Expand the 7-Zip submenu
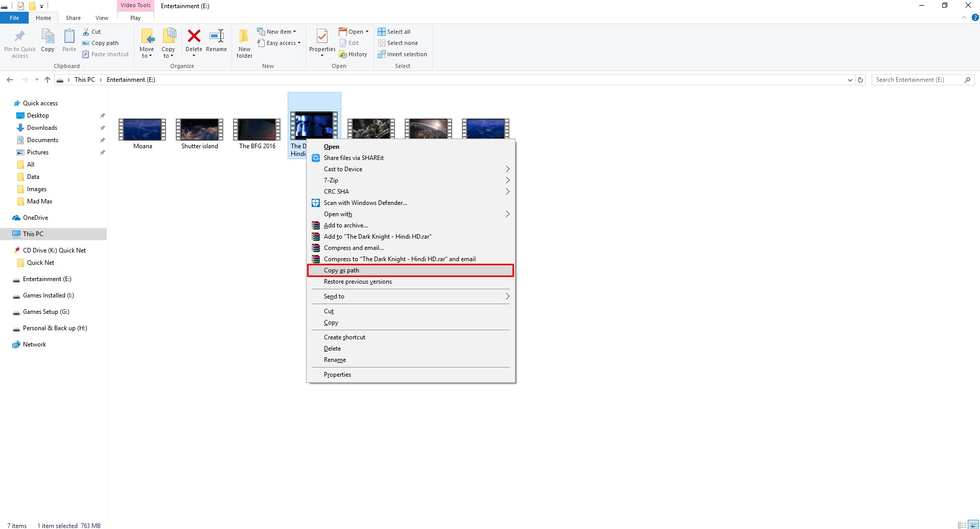Screen dimensions: 980x529 pyautogui.click(x=507, y=180)
